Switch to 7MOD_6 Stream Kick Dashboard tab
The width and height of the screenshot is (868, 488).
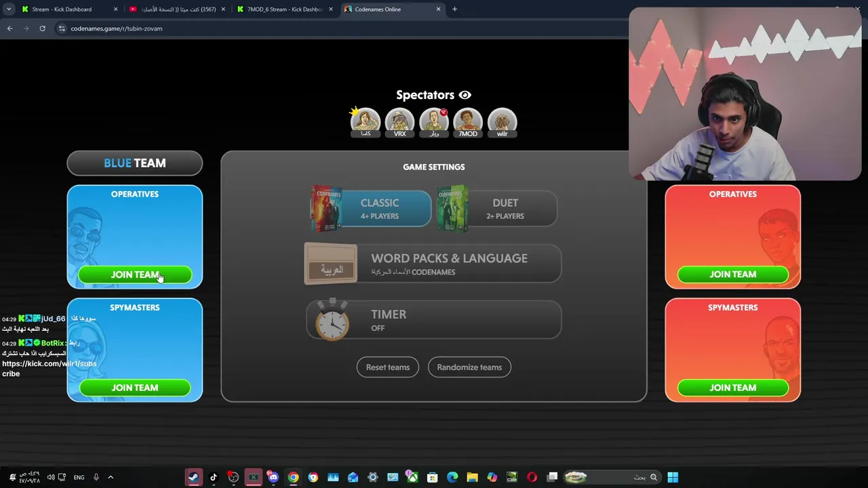coord(285,9)
